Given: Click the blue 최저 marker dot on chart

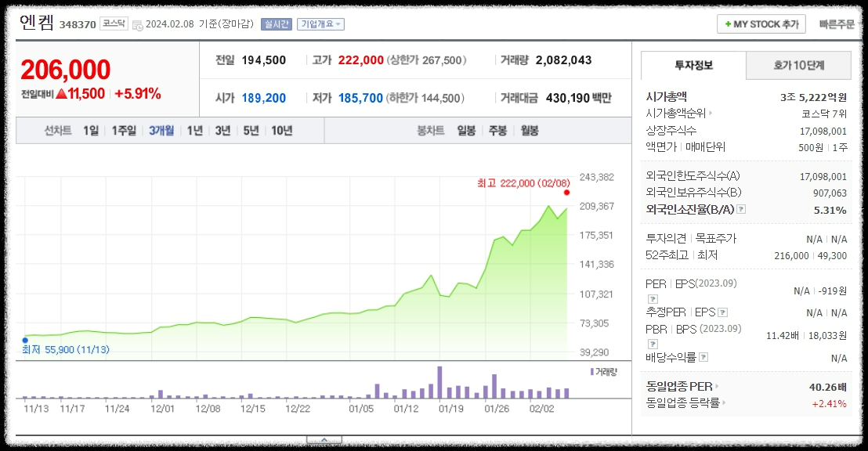Looking at the screenshot, I should coord(25,341).
